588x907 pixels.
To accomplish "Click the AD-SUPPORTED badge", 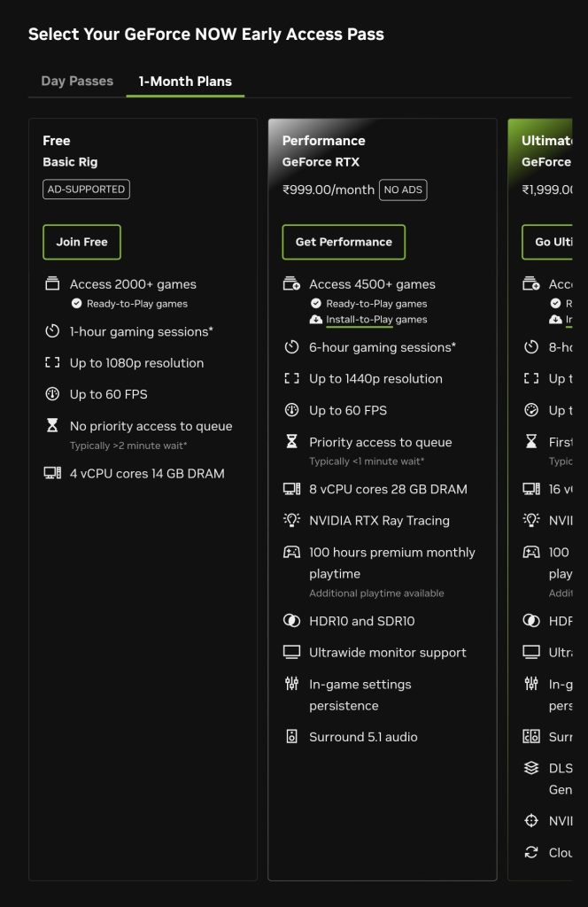I will point(86,190).
